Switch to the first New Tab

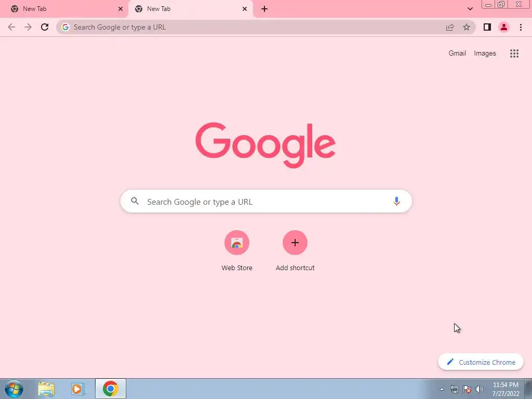coord(64,9)
